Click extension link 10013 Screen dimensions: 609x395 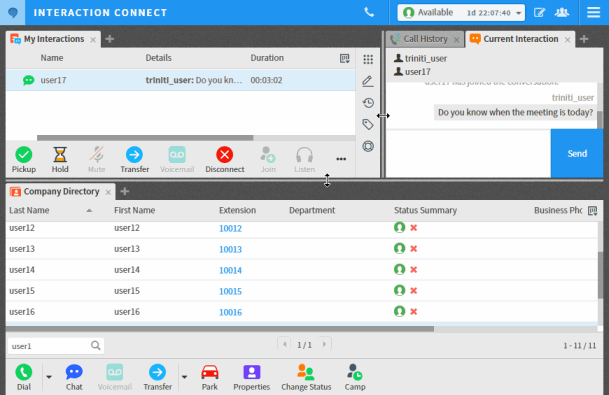[230, 249]
